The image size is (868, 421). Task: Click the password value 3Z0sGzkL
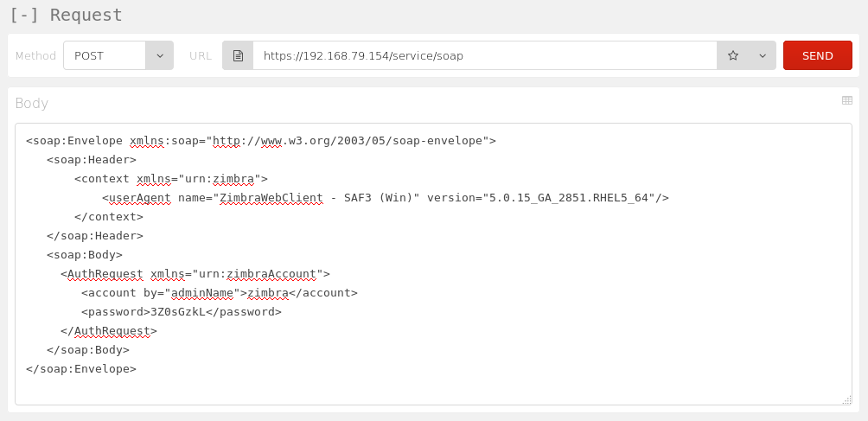pos(178,312)
